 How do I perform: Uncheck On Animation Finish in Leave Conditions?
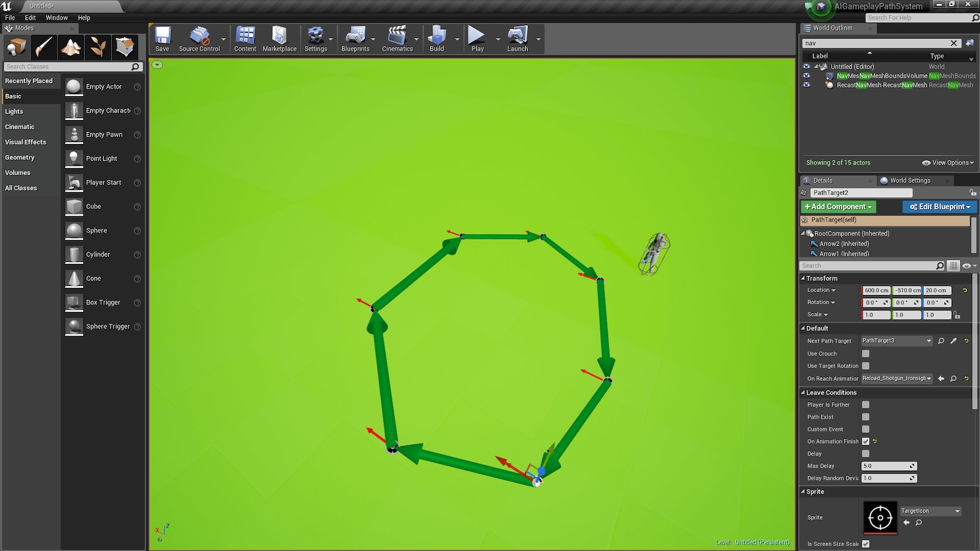tap(865, 441)
